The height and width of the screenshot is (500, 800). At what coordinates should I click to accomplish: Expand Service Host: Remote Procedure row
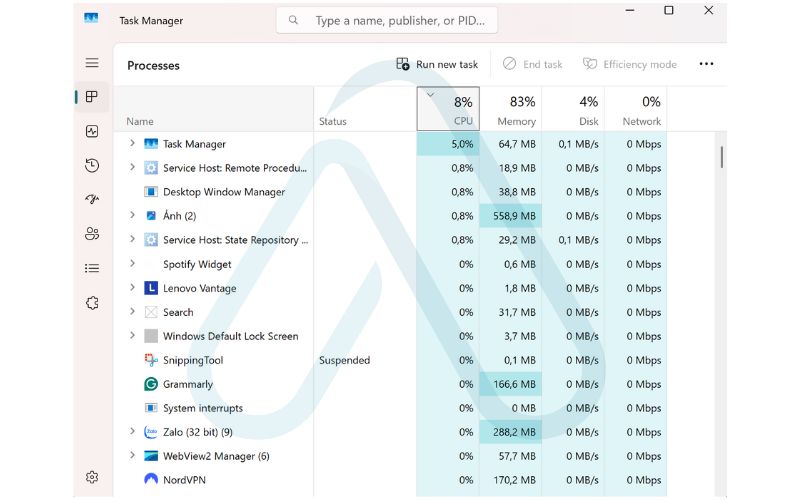click(x=132, y=167)
